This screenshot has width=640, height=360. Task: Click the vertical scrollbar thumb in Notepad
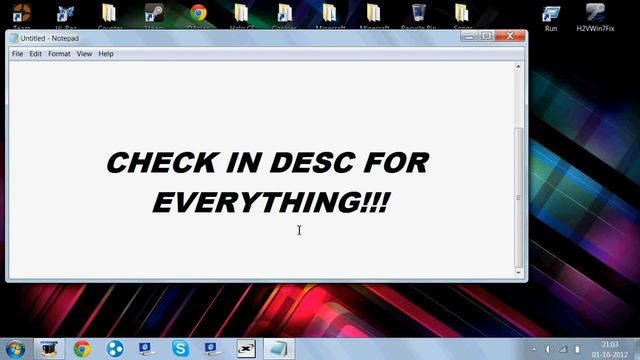coord(518,197)
